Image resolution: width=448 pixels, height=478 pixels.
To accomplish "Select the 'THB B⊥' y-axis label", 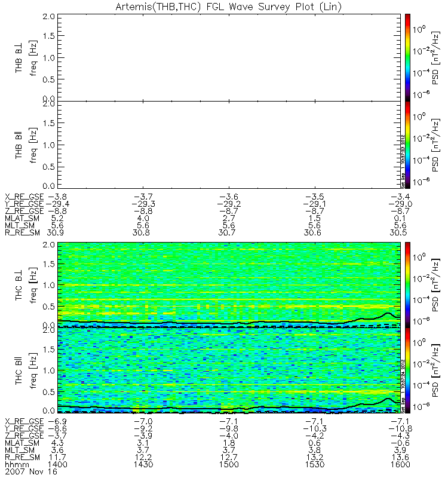I will (19, 57).
